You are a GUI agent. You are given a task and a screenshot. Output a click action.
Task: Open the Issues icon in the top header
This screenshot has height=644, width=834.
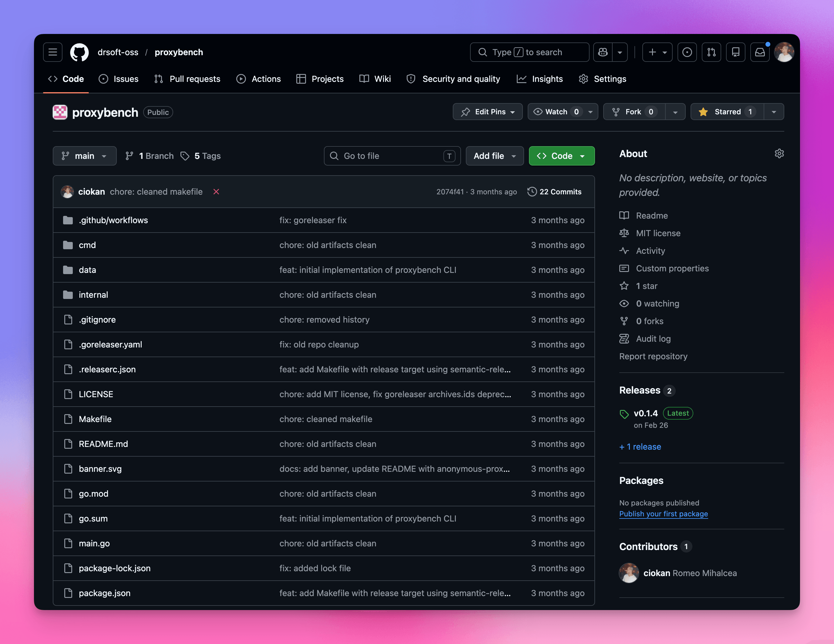[687, 52]
